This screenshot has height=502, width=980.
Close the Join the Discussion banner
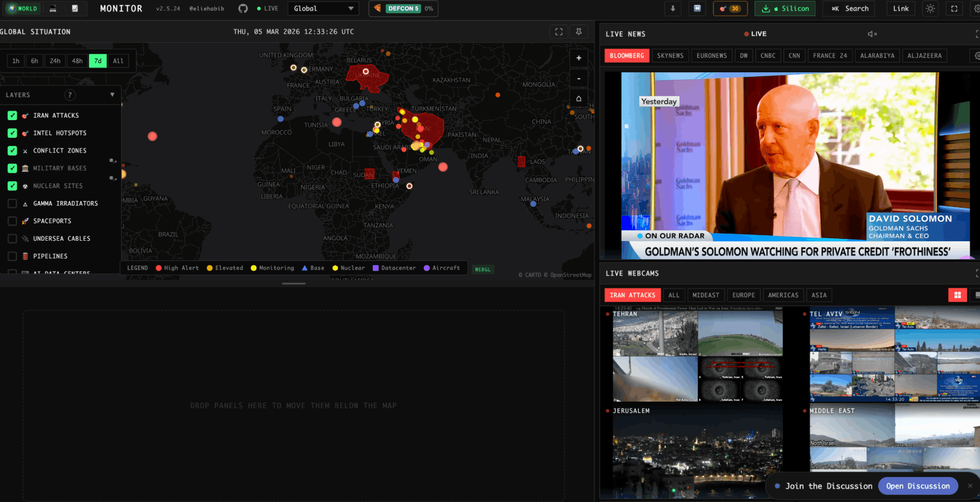pos(970,486)
